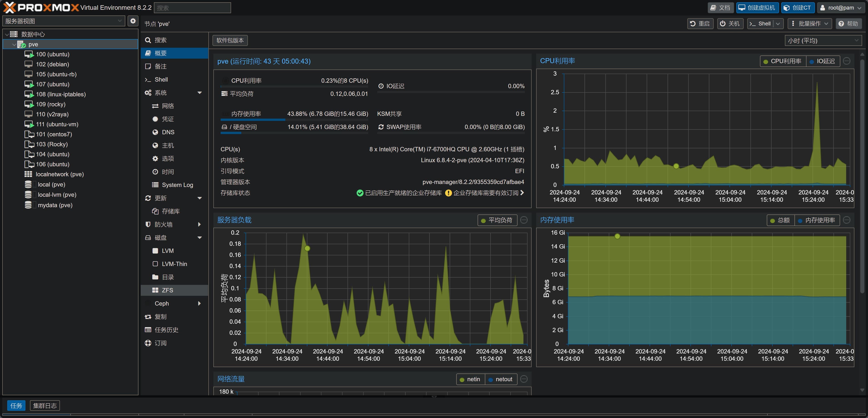Click the 主机 hosts globe icon
This screenshot has height=418, width=868.
tap(155, 145)
